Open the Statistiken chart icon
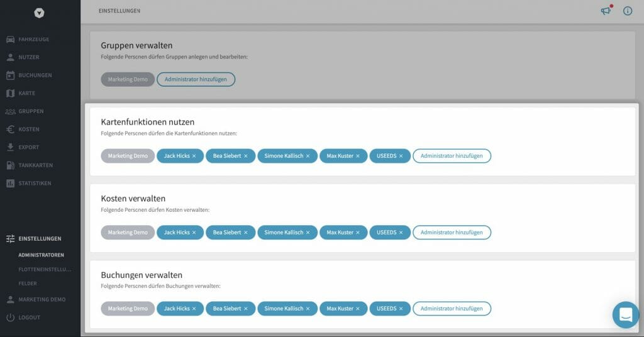 [10, 184]
